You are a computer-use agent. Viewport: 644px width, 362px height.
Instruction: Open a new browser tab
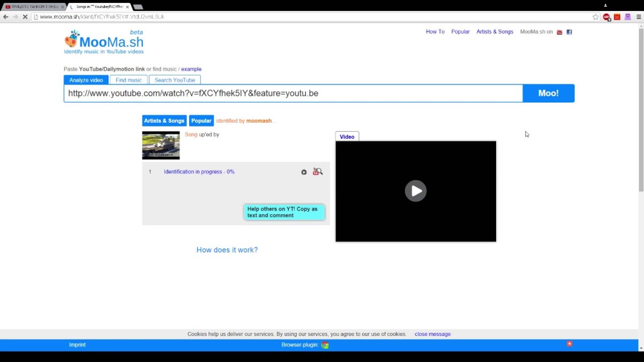(138, 7)
